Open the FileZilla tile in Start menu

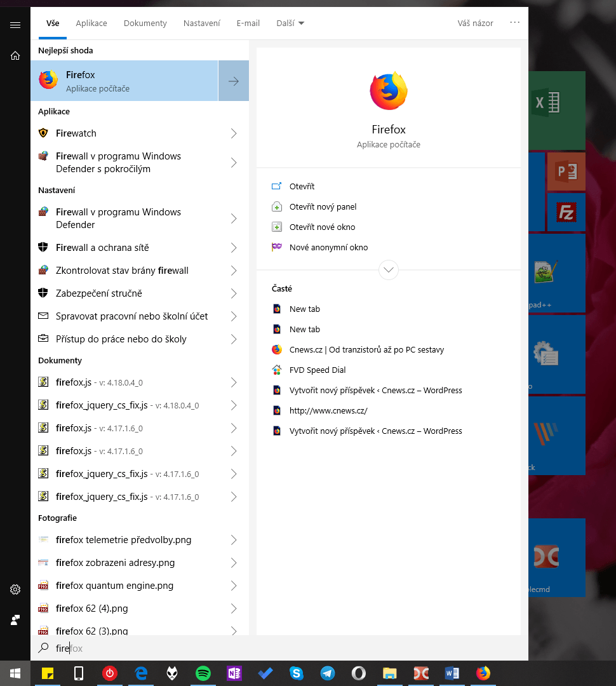566,212
